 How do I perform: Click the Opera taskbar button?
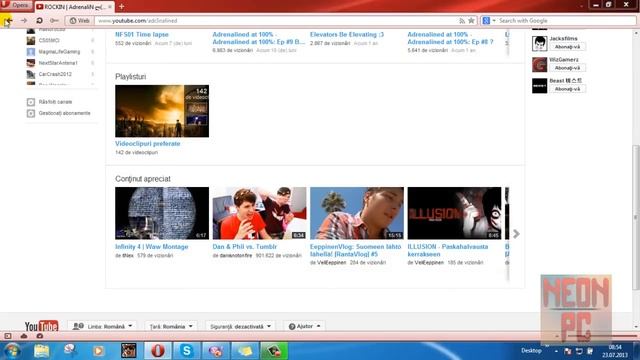pos(158,351)
